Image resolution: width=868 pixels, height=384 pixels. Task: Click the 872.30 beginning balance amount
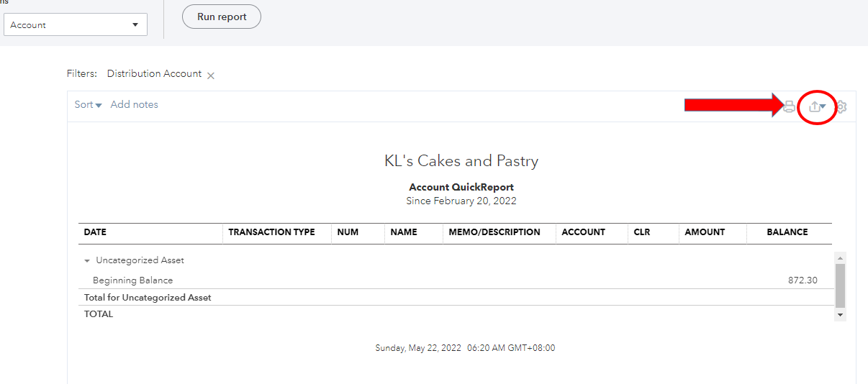pyautogui.click(x=803, y=280)
